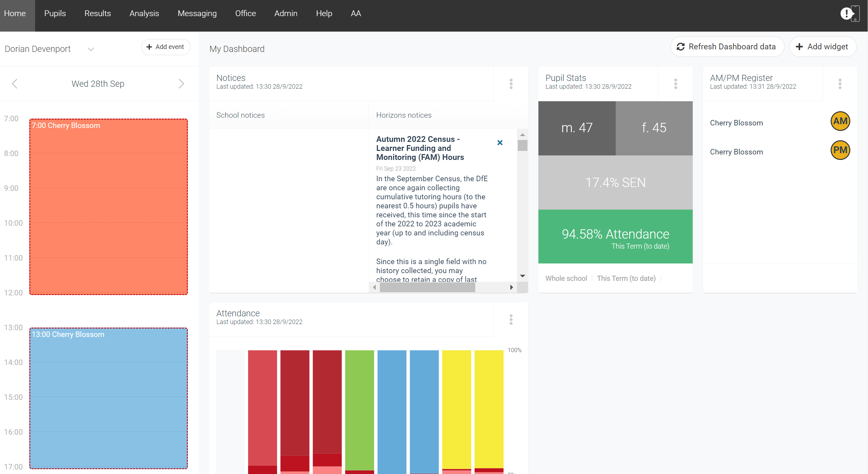The width and height of the screenshot is (868, 474).
Task: Click the Attendance widget title
Action: coord(238,313)
